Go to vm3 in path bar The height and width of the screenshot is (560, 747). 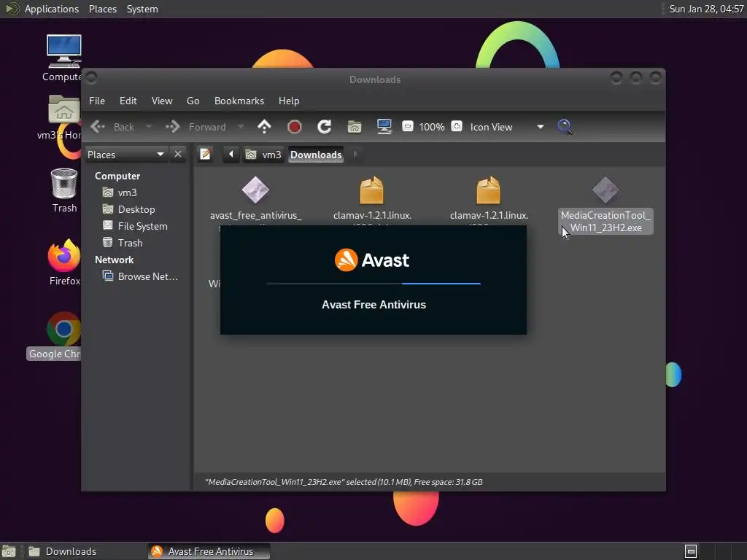click(263, 155)
